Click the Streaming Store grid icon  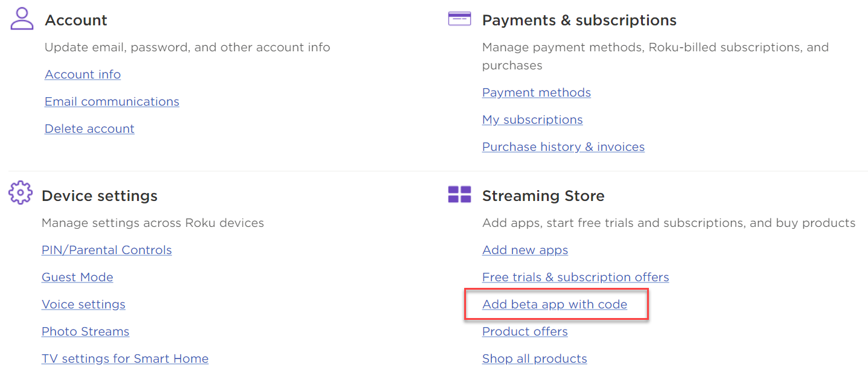point(459,194)
